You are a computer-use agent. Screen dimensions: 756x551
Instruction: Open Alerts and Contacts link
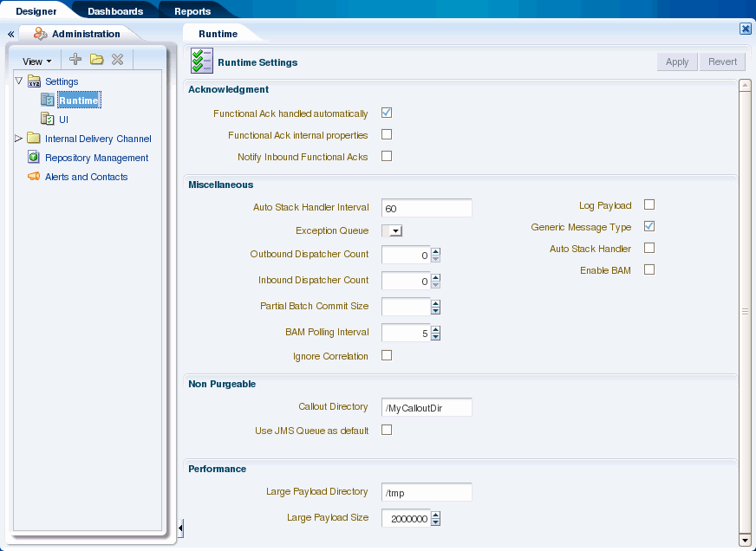[x=87, y=177]
